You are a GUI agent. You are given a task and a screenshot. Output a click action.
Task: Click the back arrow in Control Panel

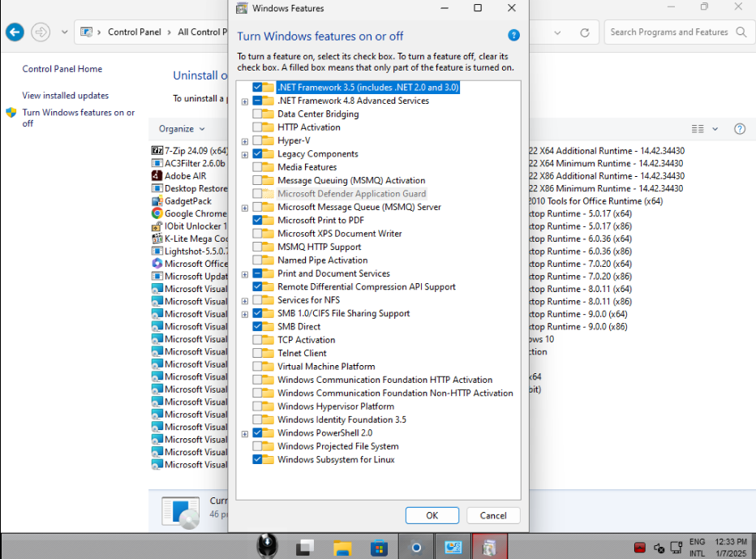point(15,32)
